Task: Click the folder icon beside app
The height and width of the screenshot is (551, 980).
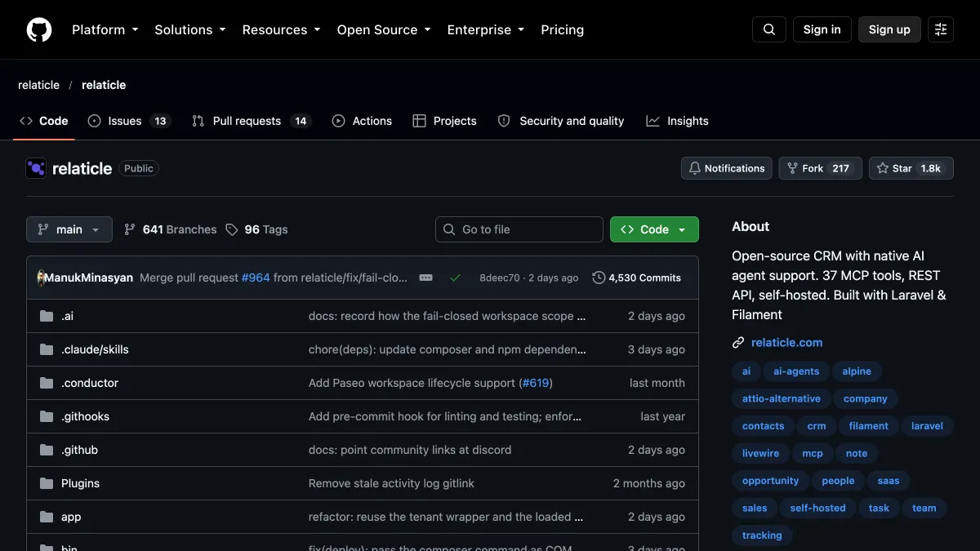Action: point(47,517)
